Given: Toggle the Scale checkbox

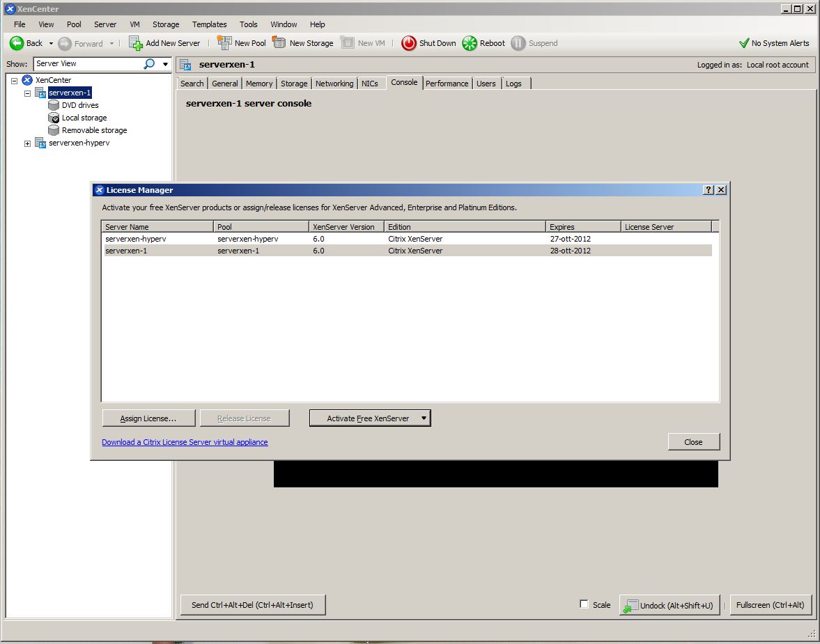Looking at the screenshot, I should coord(584,604).
